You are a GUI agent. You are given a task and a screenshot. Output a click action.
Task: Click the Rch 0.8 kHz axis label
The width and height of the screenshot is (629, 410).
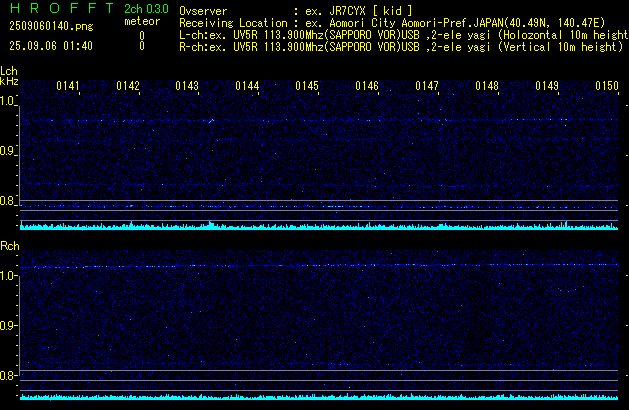(7, 375)
